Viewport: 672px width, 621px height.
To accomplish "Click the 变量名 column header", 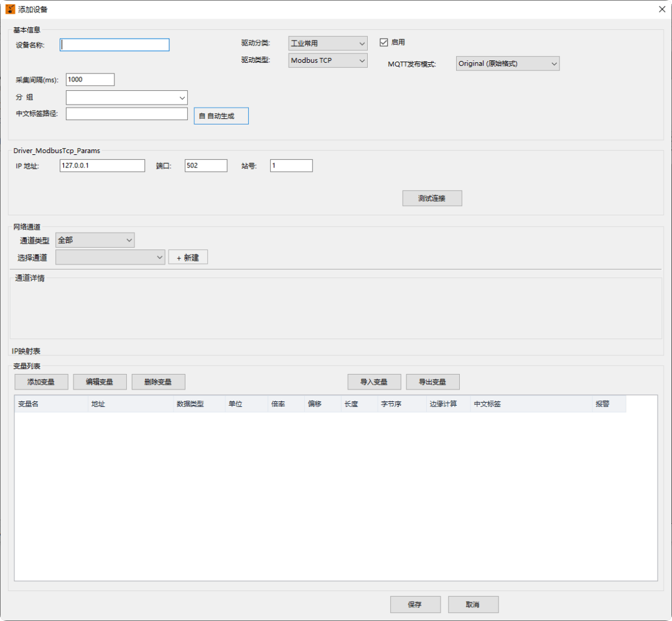I will pyautogui.click(x=52, y=404).
